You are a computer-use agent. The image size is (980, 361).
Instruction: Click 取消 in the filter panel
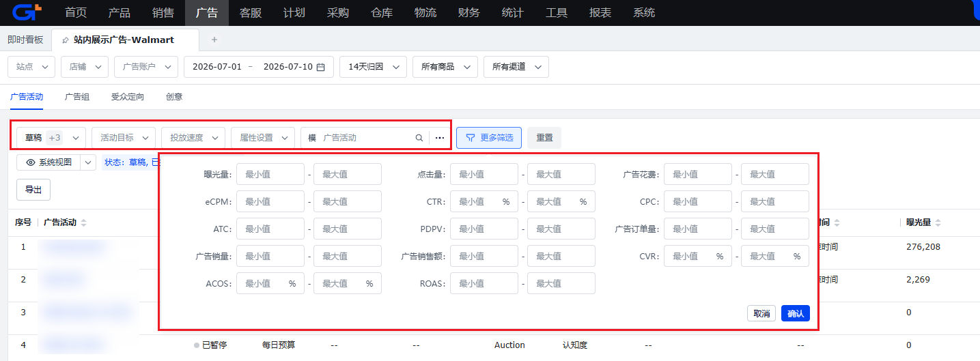pos(761,314)
